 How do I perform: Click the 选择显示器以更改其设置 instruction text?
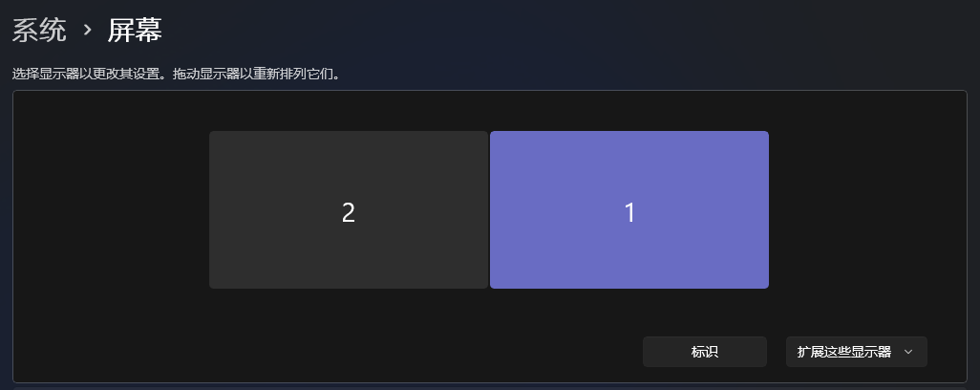90,75
